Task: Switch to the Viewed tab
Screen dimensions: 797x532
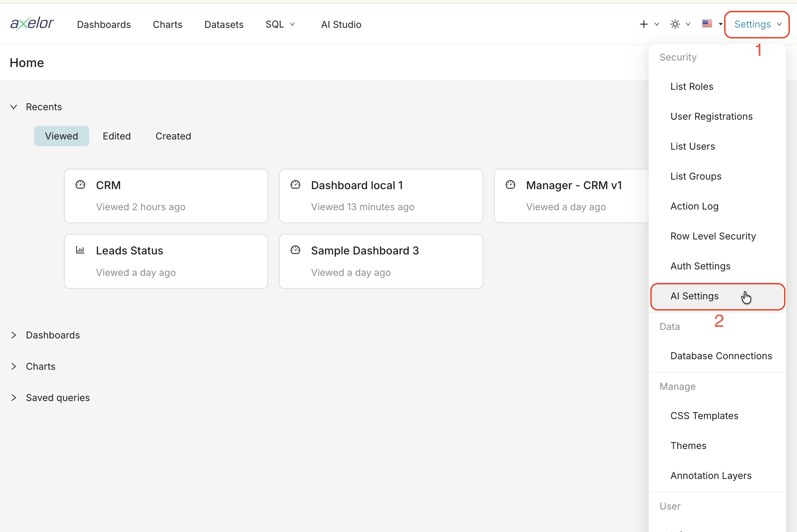Action: (x=62, y=136)
